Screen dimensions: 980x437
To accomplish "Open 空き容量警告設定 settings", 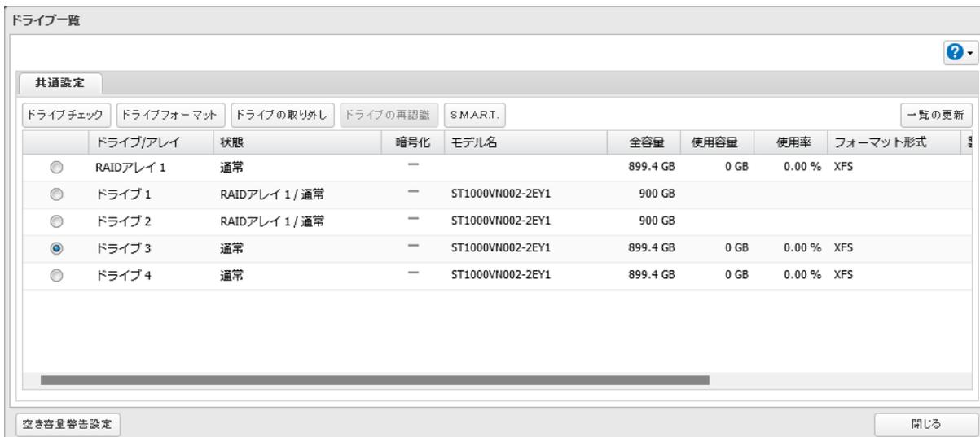I will tap(68, 423).
